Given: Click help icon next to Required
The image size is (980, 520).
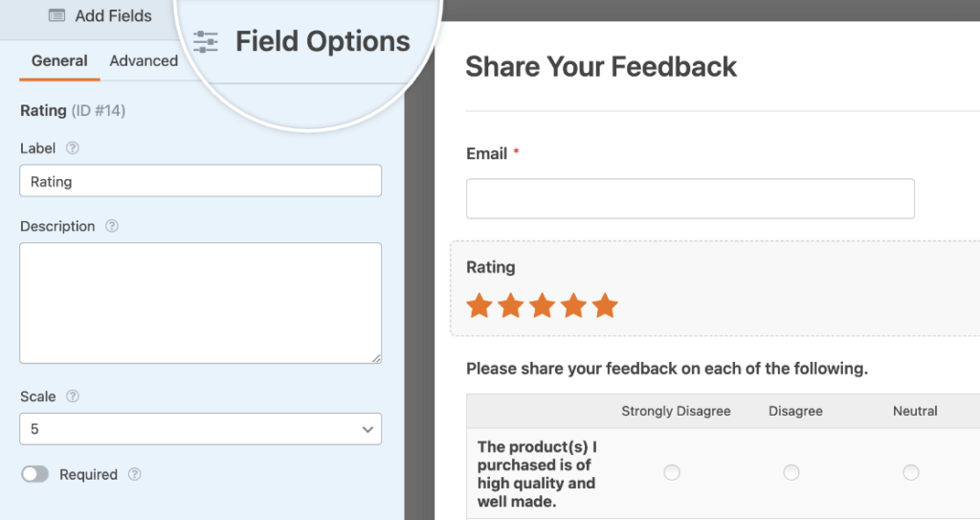Looking at the screenshot, I should click(x=135, y=475).
